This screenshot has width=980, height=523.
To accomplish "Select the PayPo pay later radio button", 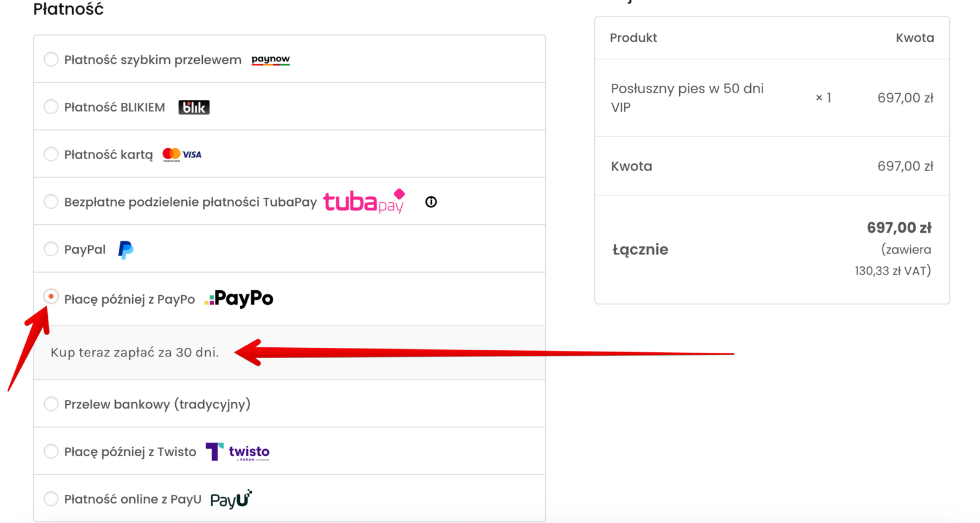I will click(51, 297).
